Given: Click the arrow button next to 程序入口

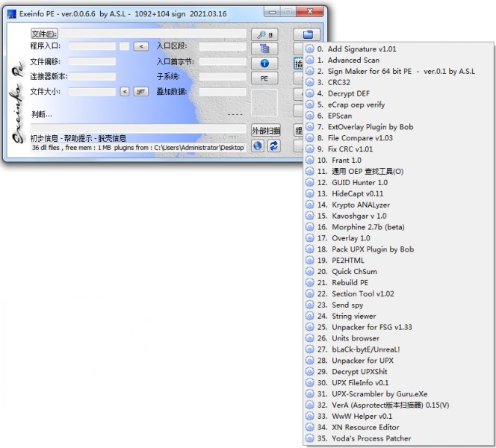Looking at the screenshot, I should point(140,46).
